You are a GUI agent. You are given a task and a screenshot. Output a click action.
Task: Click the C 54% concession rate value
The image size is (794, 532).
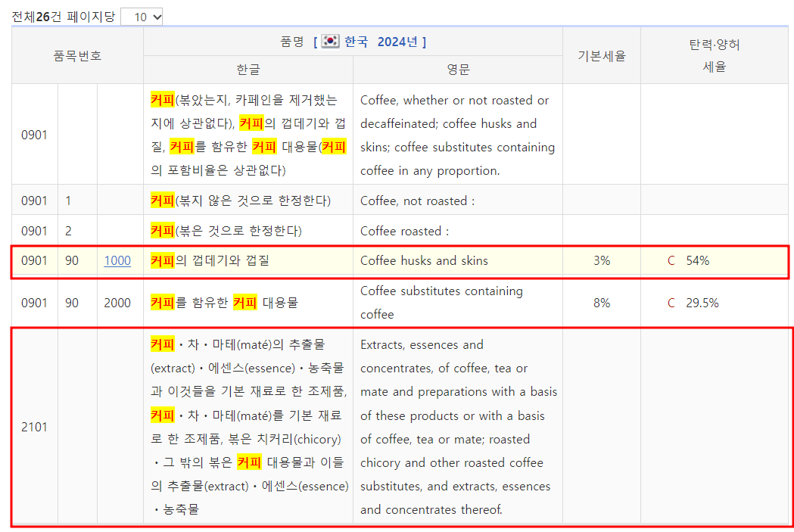pos(693,260)
